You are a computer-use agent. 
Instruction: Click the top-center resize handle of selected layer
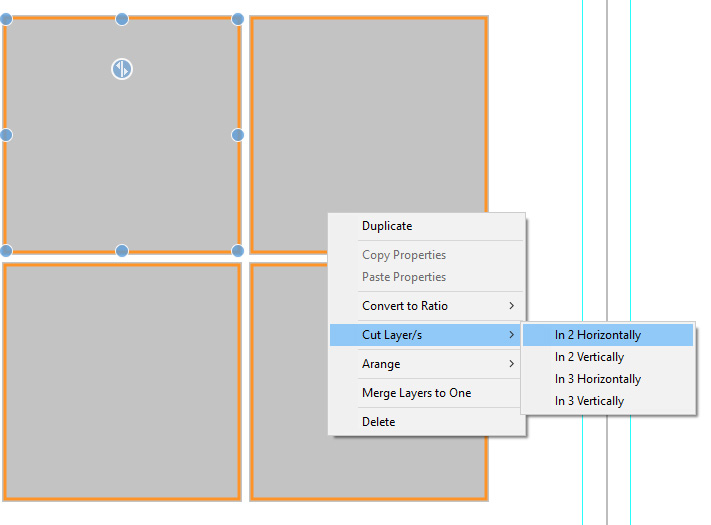tap(122, 19)
